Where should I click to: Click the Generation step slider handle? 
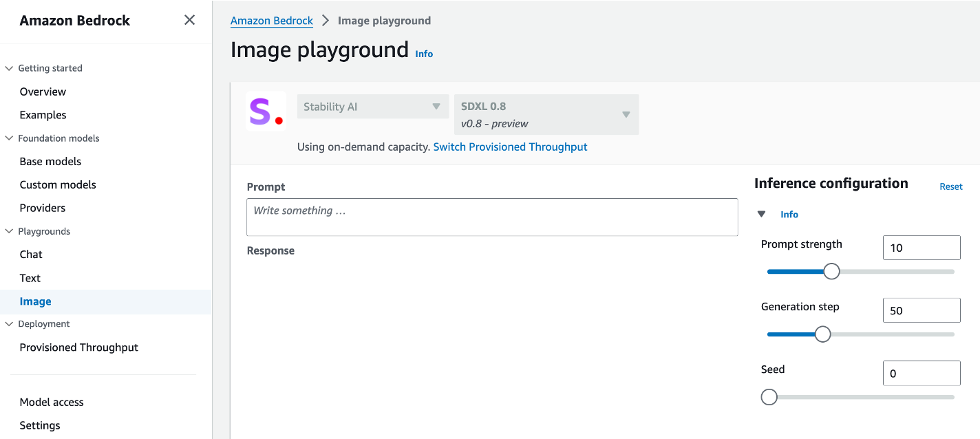[x=822, y=334]
